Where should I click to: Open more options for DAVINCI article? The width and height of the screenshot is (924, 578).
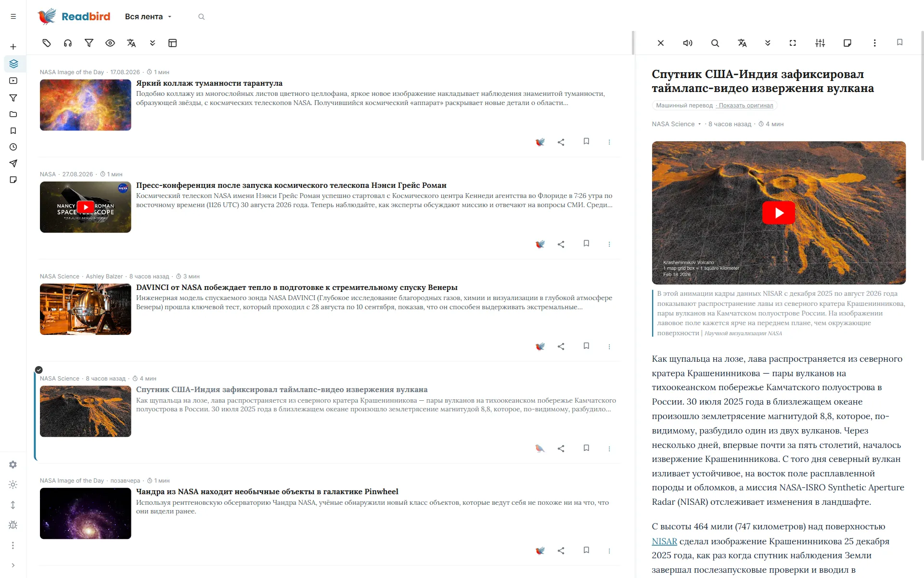tap(609, 346)
